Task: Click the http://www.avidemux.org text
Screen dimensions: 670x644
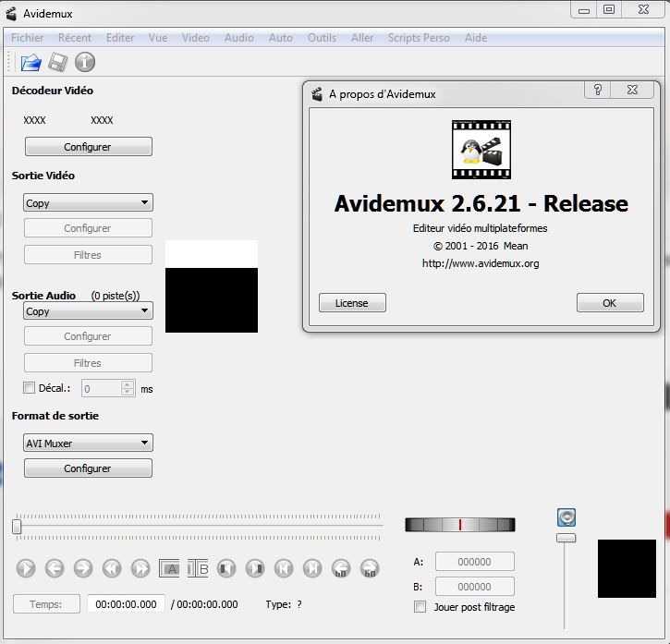Action: click(x=481, y=263)
